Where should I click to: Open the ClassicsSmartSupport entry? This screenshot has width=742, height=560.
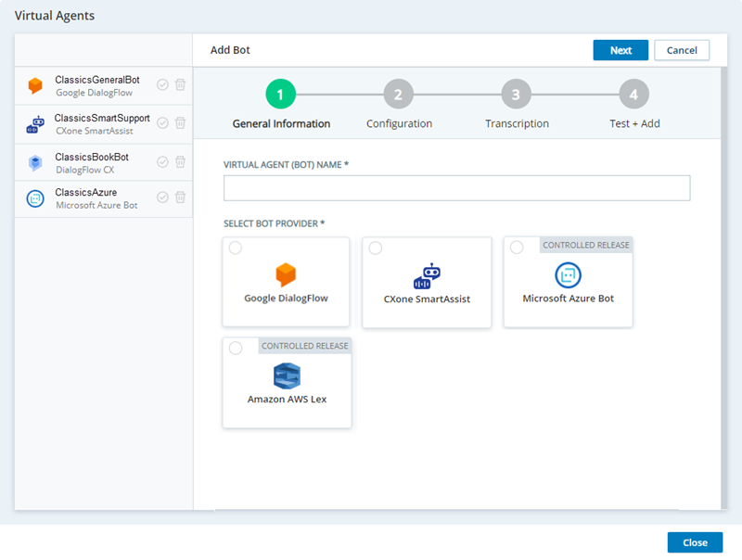click(x=103, y=124)
